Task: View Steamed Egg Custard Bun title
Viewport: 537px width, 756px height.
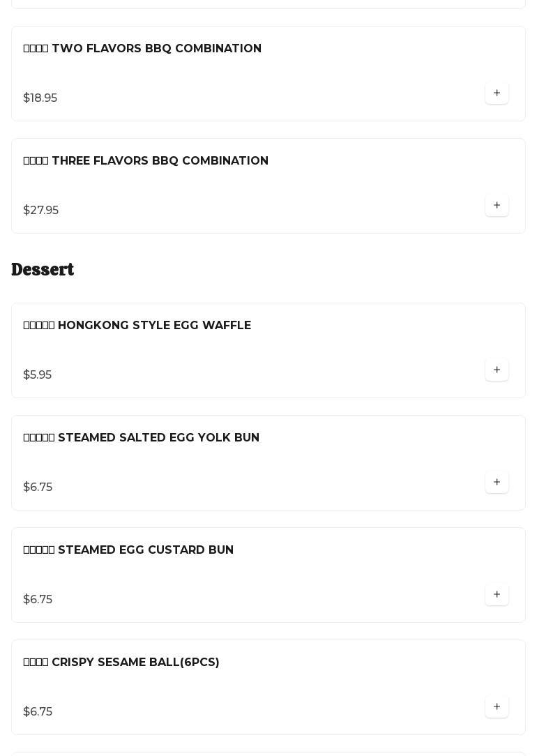Action: click(x=128, y=550)
